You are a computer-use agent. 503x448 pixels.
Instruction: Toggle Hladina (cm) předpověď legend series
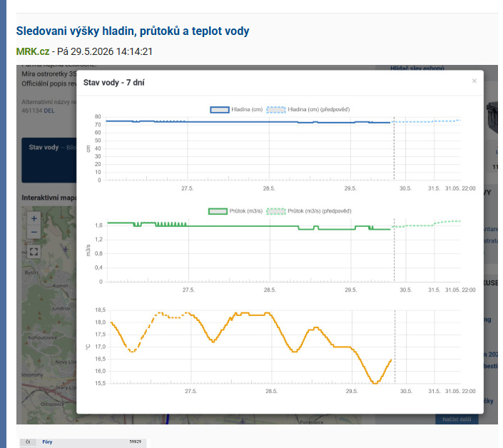[308, 110]
